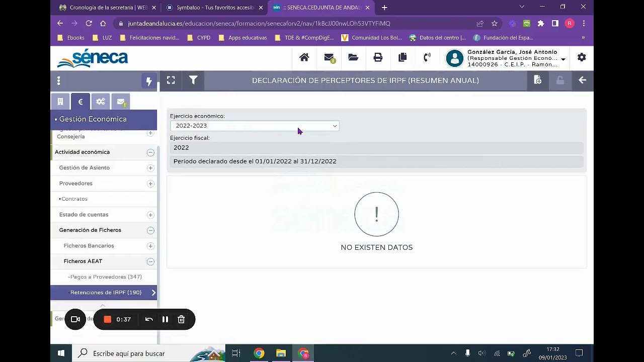Click the address bar URL
Screen dimensions: 644x362
[259, 23]
